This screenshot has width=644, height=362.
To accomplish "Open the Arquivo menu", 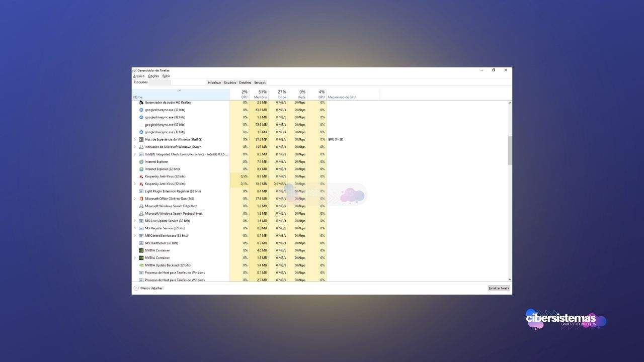I will (x=139, y=76).
